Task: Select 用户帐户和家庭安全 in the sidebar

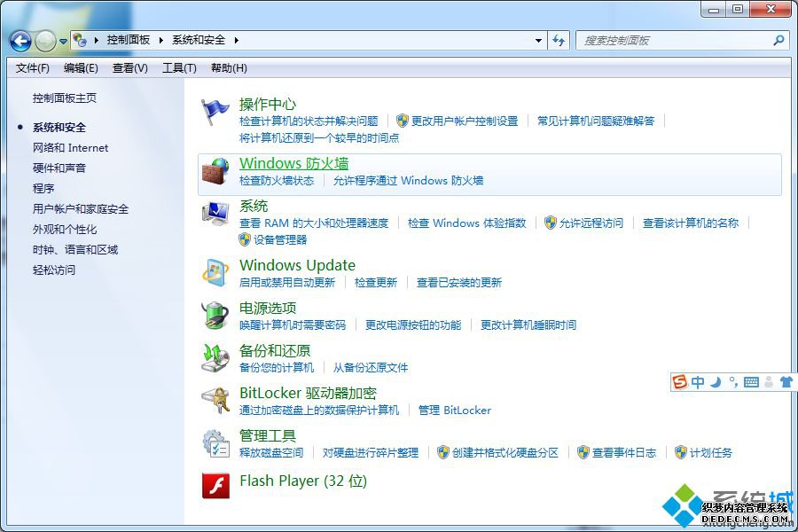Action: click(81, 208)
